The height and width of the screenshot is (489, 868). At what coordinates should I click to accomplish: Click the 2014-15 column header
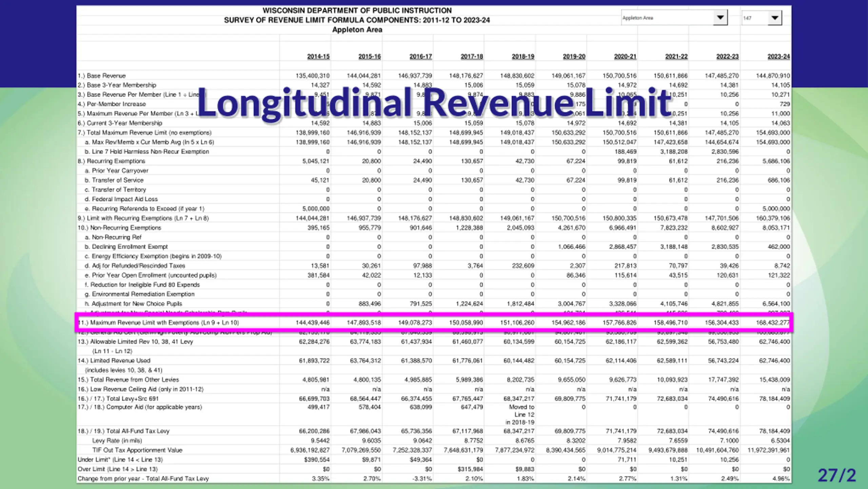pyautogui.click(x=318, y=56)
